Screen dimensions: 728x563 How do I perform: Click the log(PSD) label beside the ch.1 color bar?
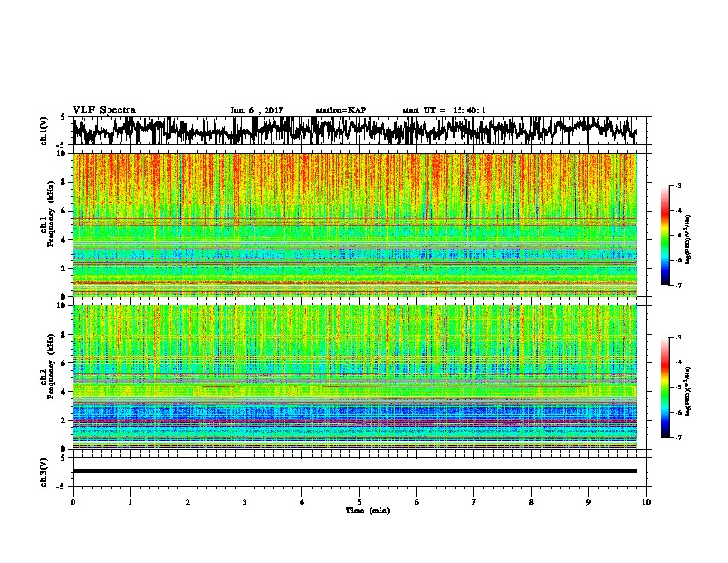click(688, 239)
